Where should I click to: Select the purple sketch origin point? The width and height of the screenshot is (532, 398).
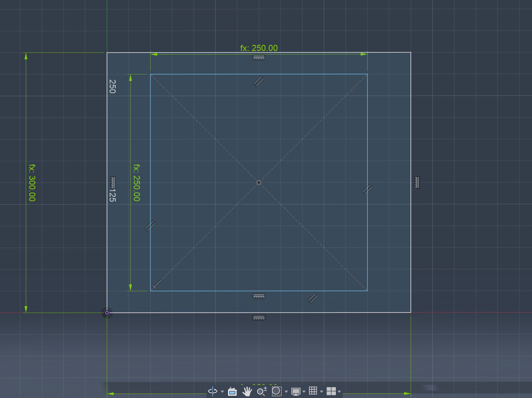[x=107, y=313]
